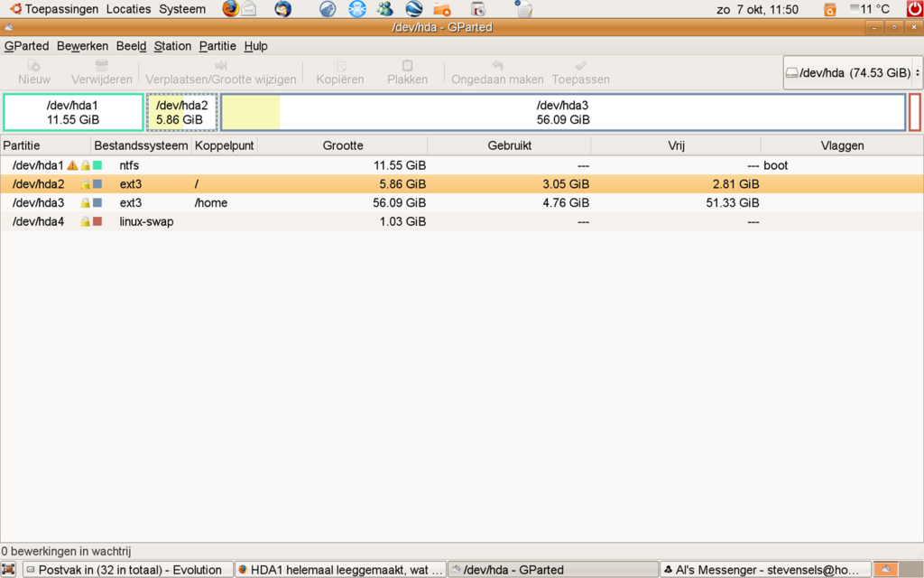Click the Ongedaan maken undo icon

(497, 66)
